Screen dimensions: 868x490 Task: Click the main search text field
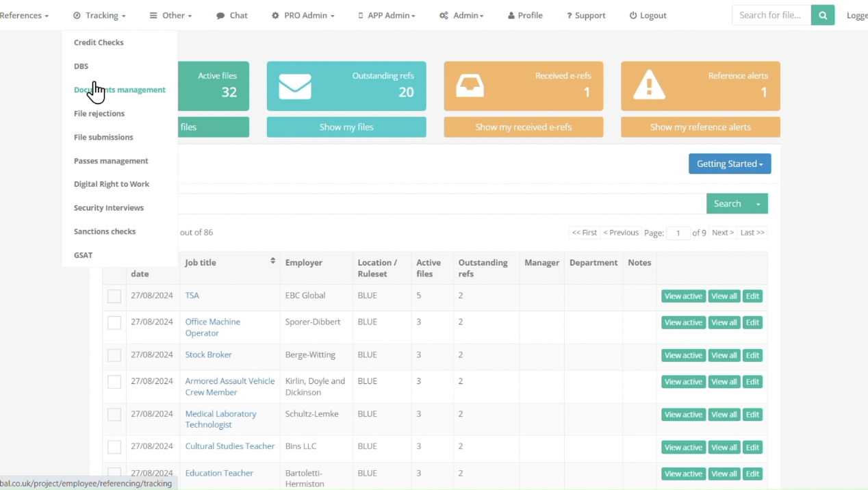(442, 203)
